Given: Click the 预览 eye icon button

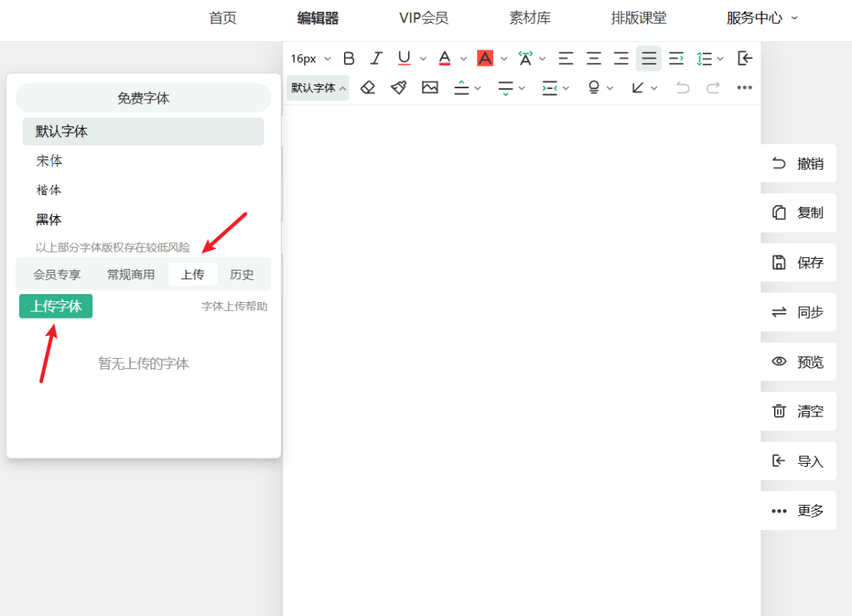Looking at the screenshot, I should tap(798, 362).
